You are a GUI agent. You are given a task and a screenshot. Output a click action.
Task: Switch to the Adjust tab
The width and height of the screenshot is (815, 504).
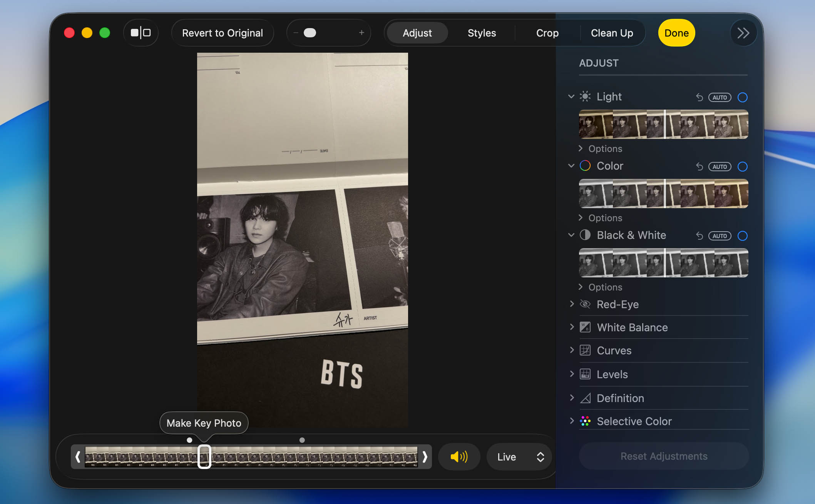coord(417,33)
